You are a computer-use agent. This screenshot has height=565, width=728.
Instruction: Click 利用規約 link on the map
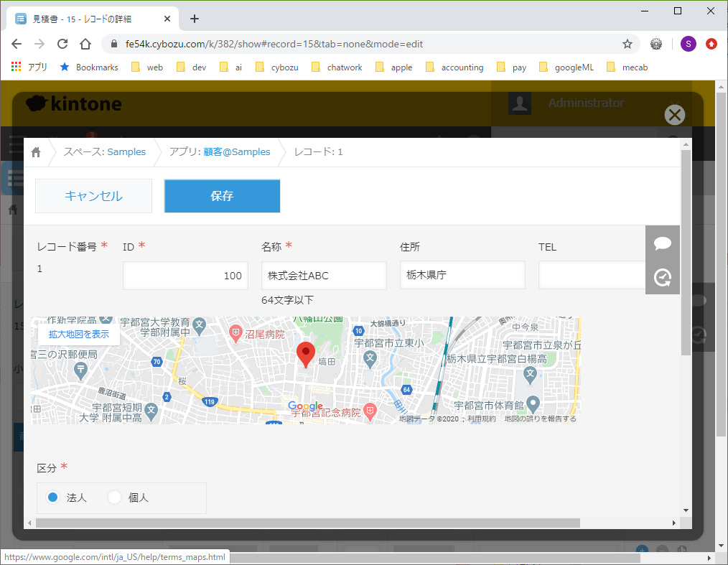point(482,419)
